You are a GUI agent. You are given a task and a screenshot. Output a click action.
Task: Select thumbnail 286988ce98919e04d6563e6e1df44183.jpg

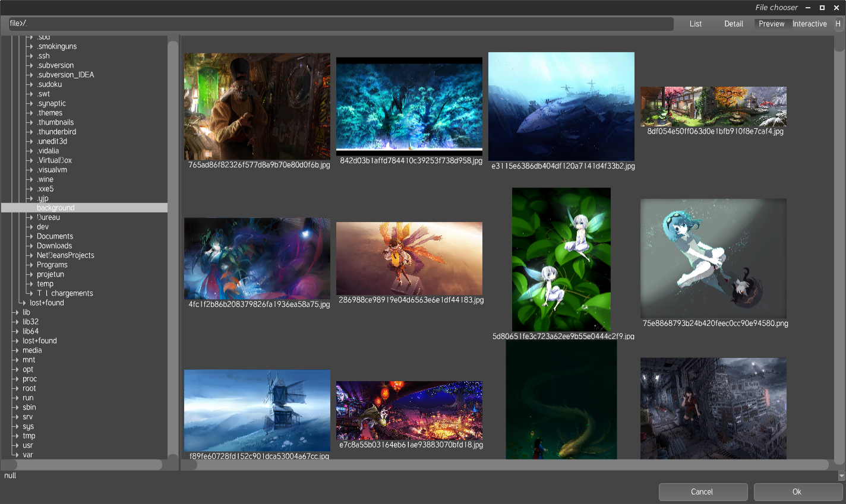(409, 258)
